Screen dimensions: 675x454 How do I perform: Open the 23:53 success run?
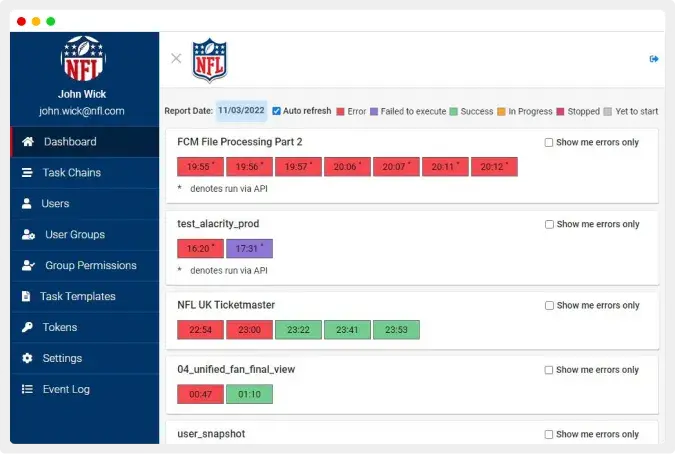coord(396,330)
